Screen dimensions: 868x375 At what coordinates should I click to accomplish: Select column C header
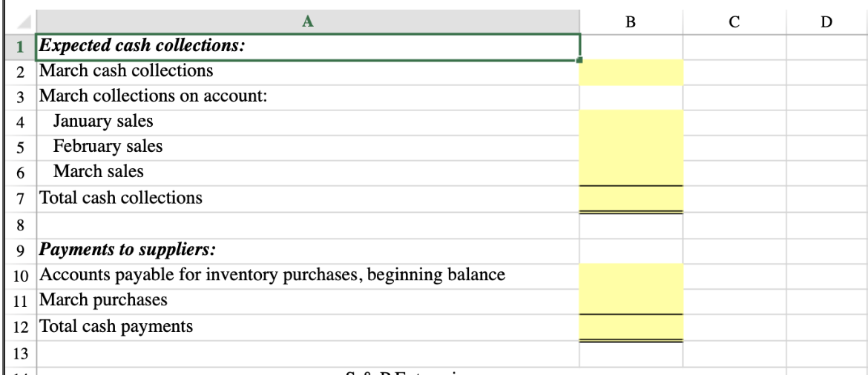click(734, 22)
